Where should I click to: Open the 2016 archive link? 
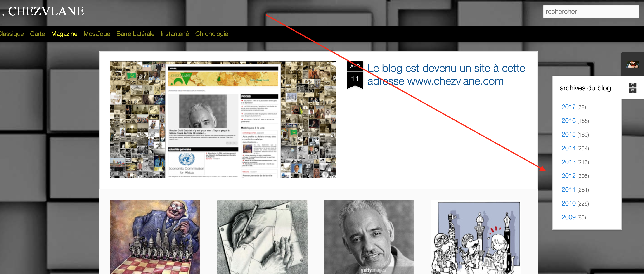pyautogui.click(x=568, y=120)
